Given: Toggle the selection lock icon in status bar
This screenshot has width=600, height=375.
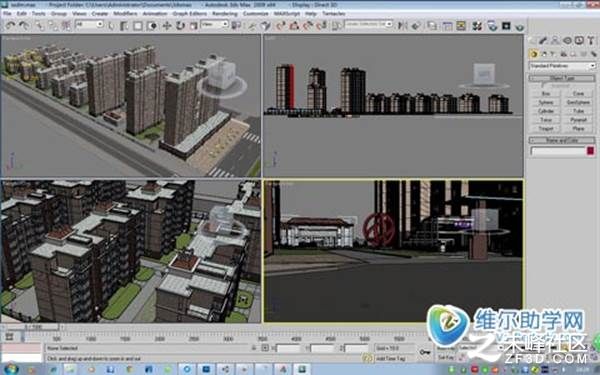Looking at the screenshot, I should (x=254, y=348).
